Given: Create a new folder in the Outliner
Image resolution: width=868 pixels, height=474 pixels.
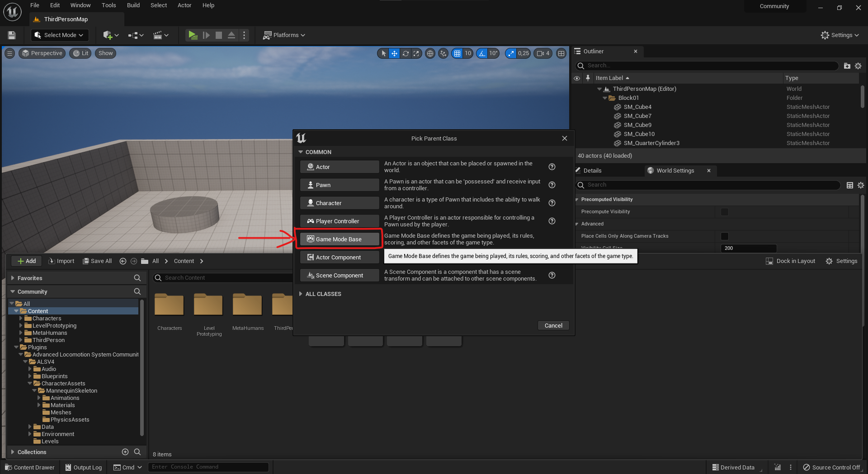Looking at the screenshot, I should coord(847,66).
